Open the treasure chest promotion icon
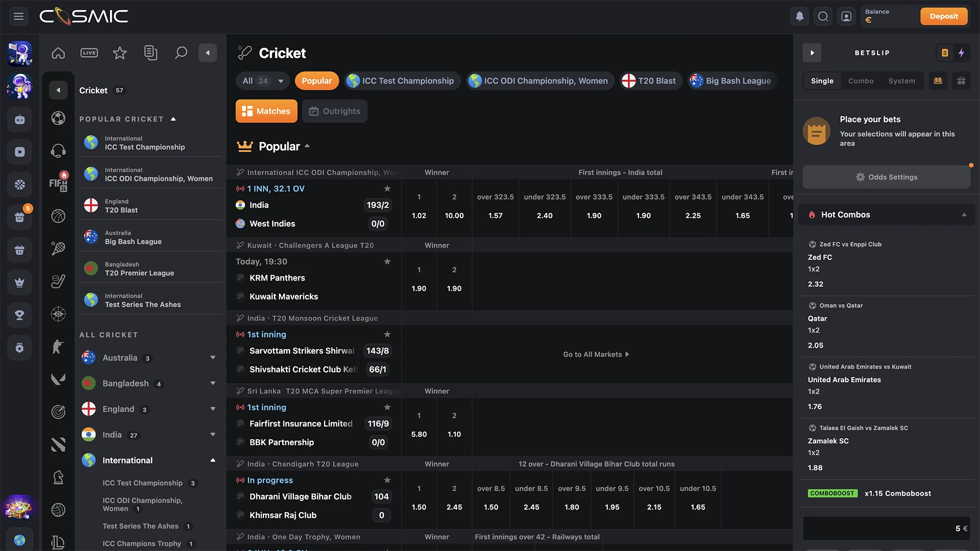980x551 pixels. pyautogui.click(x=19, y=508)
